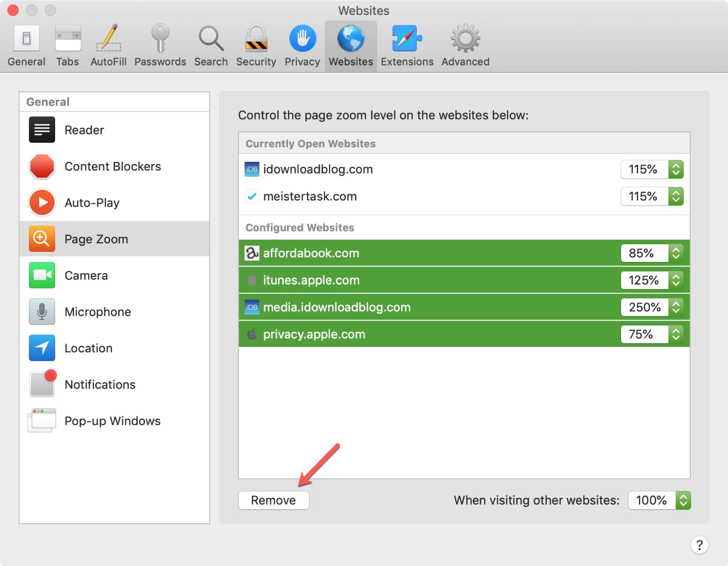
Task: Change the 250% zoom for media.idownloadblog.com
Action: pyautogui.click(x=652, y=307)
